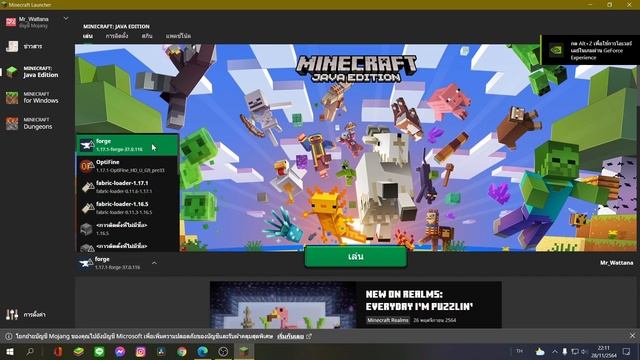
Task: Open the taskbar clock and date
Action: (604, 351)
